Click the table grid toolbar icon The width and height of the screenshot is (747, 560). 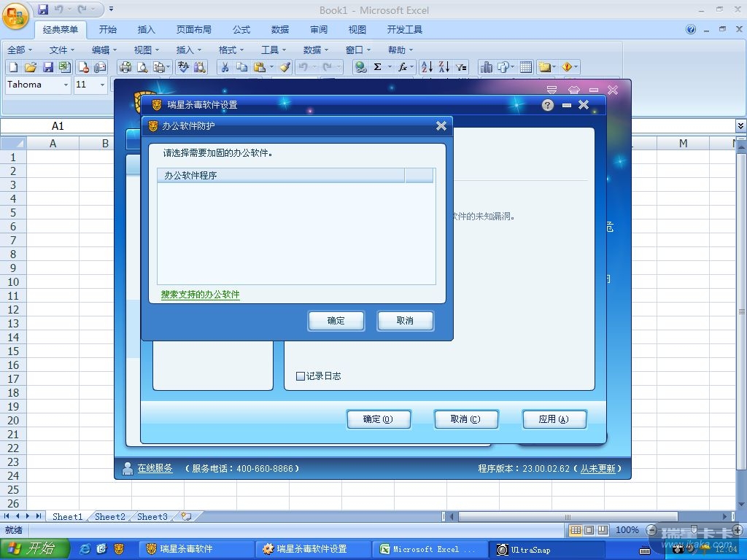point(526,67)
